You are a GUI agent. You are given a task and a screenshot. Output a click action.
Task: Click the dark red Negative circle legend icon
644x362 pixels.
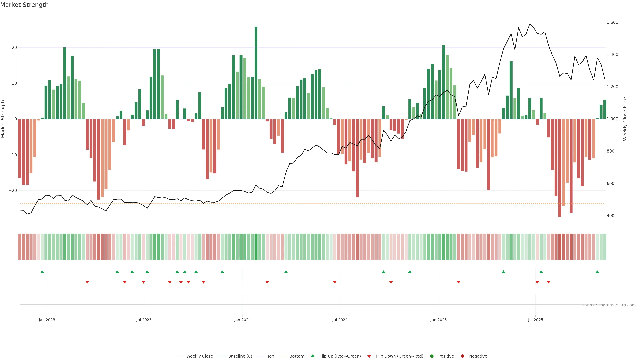tap(462, 356)
